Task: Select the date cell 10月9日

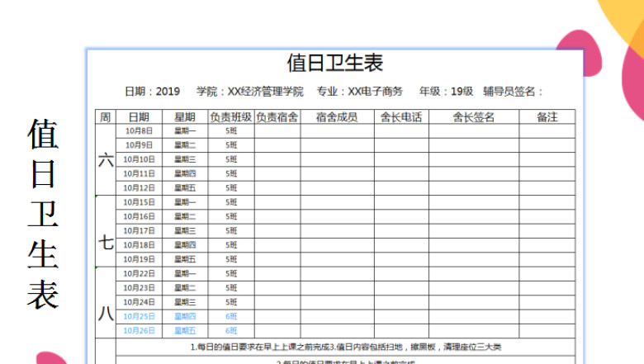Action: pos(139,145)
